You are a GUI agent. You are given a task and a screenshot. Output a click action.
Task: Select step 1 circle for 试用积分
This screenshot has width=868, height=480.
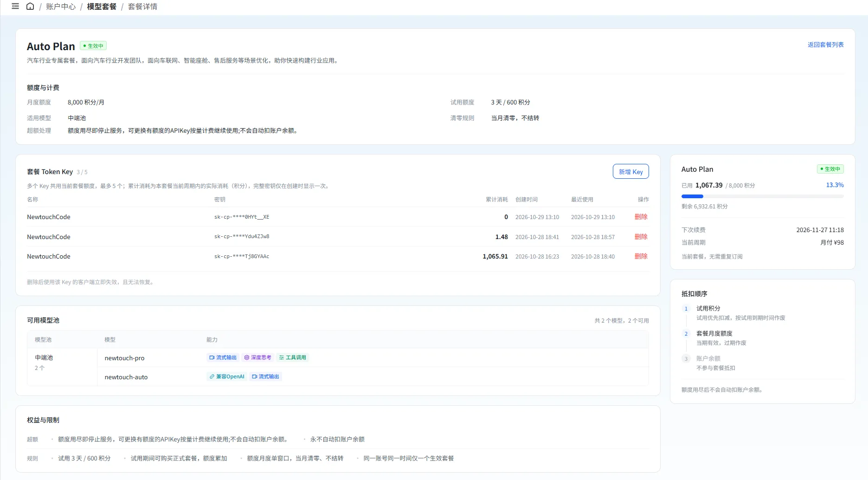click(686, 309)
